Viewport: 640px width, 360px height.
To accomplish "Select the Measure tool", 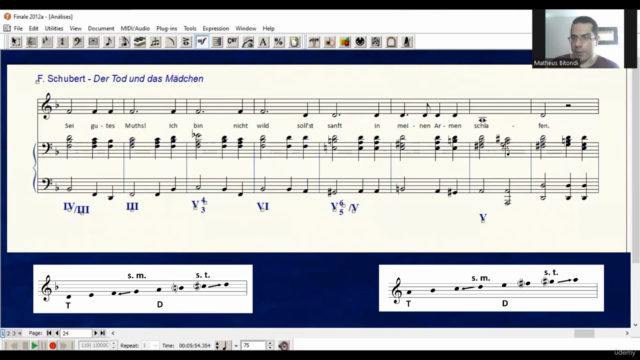I will [93, 42].
